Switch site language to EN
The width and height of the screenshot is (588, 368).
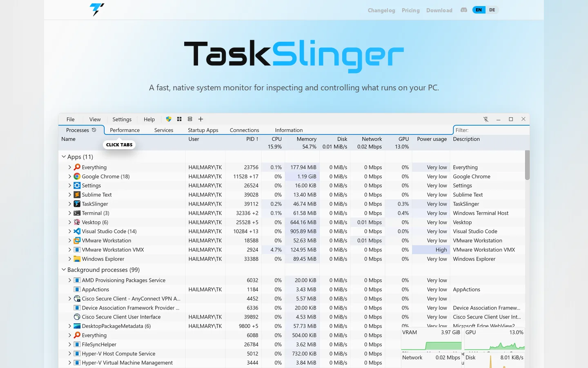tap(479, 10)
